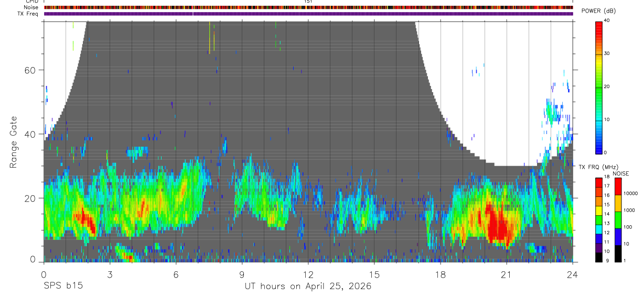
Task: Pick the 18 MHz label in the TX FRQ legend
Action: pos(607,178)
